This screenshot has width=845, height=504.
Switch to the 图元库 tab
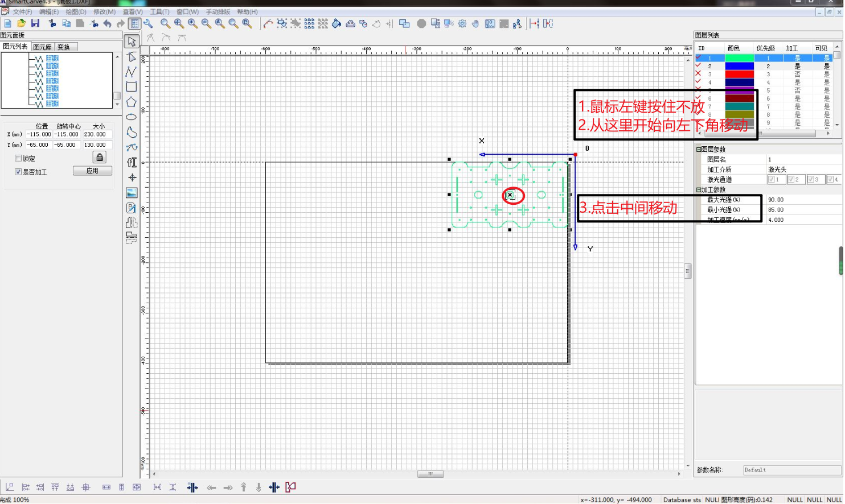click(42, 47)
